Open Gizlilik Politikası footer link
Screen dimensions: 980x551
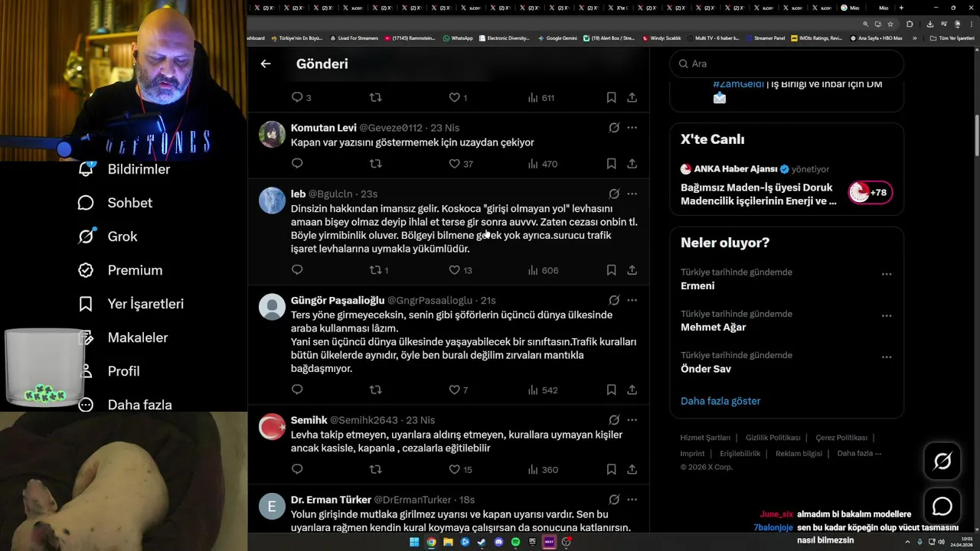773,438
